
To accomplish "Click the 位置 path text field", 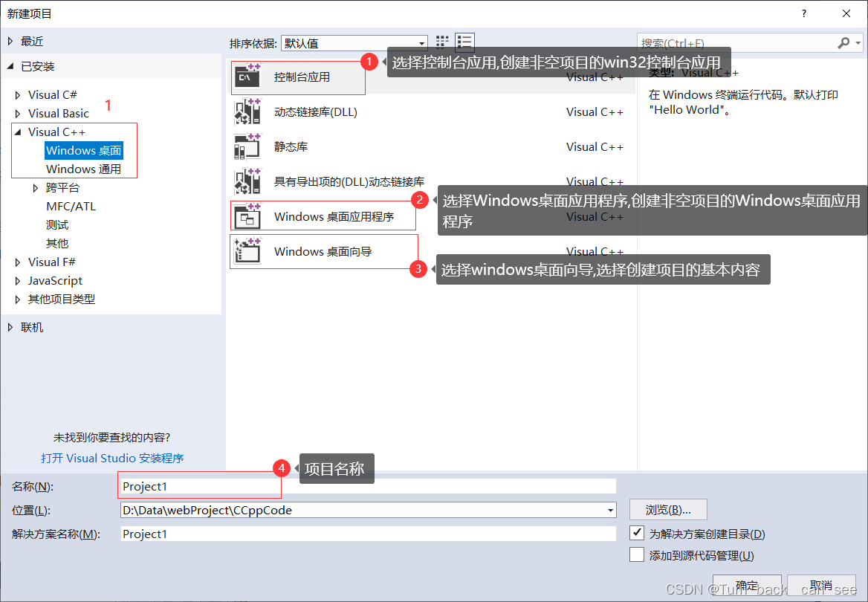I will (x=363, y=510).
